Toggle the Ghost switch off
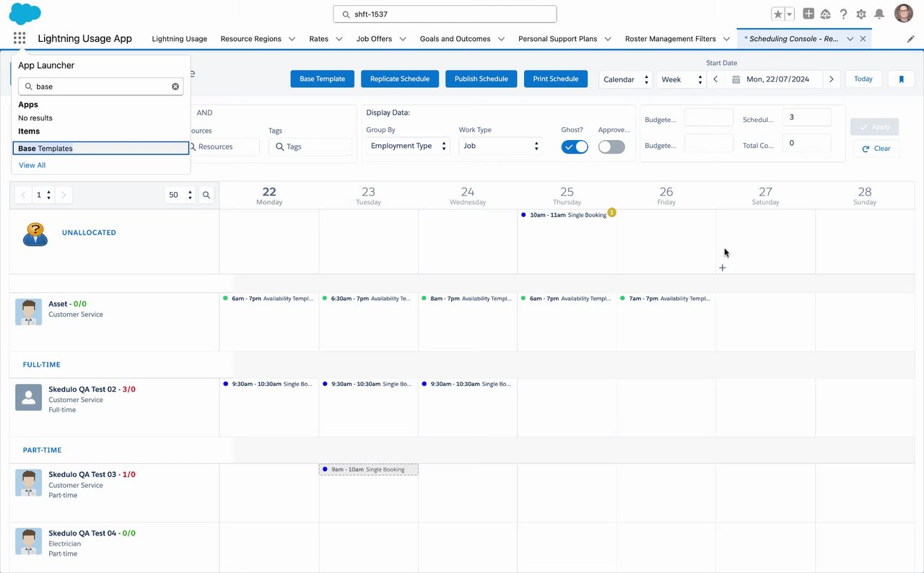 [575, 147]
